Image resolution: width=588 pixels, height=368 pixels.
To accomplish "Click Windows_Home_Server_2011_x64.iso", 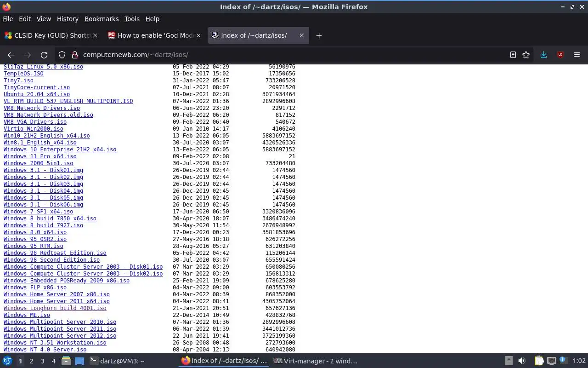I will [x=57, y=301].
